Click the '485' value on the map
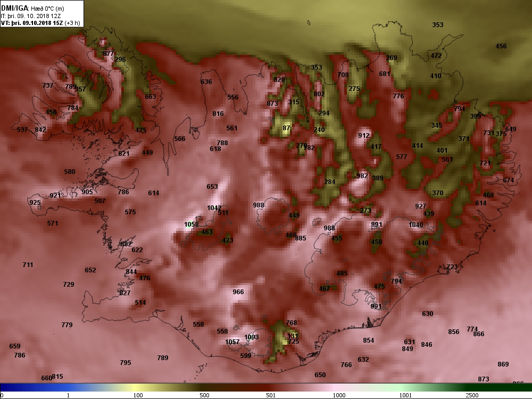 click(342, 273)
